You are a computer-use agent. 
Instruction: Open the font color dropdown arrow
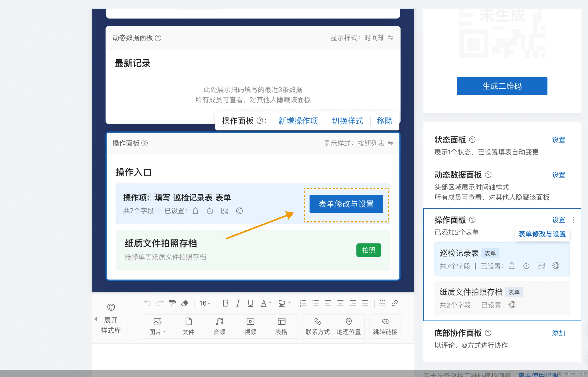270,303
